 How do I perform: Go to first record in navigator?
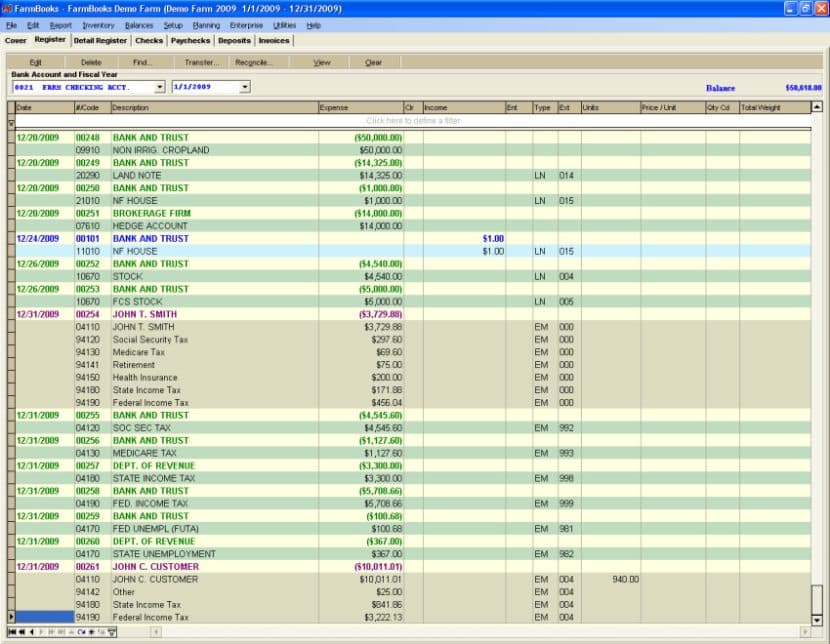pos(12,632)
